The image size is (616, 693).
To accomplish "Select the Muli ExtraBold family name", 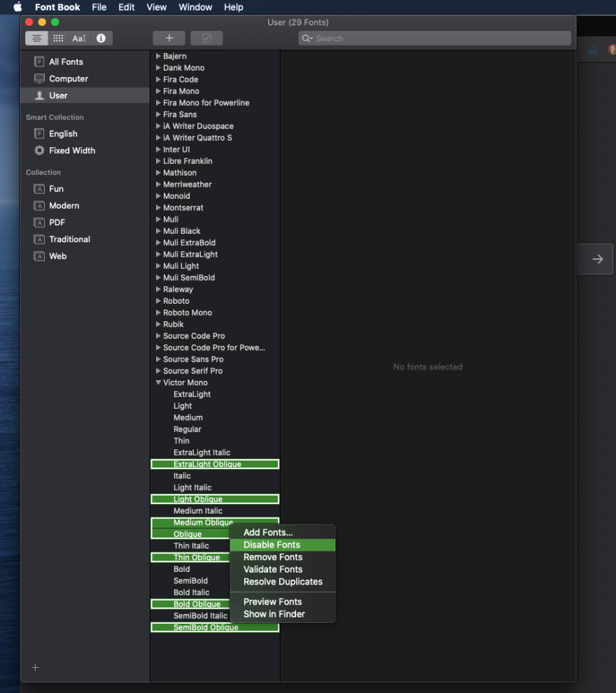I will coord(189,243).
